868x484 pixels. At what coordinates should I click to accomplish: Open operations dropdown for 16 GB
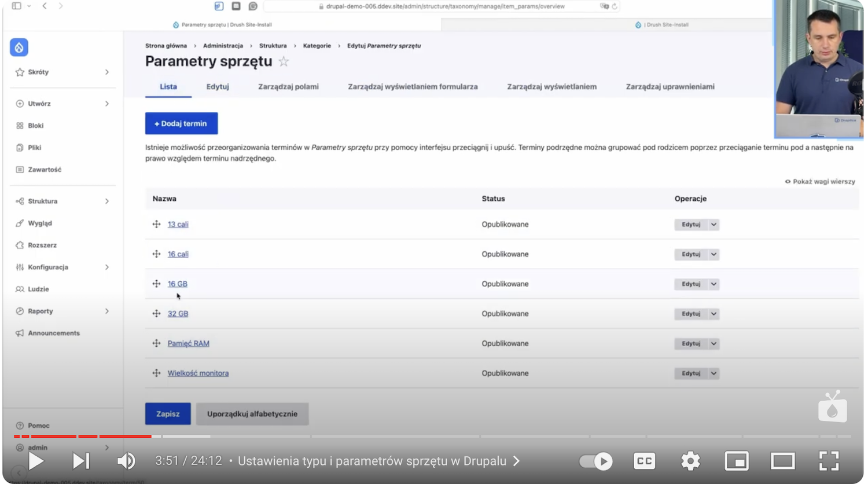713,284
